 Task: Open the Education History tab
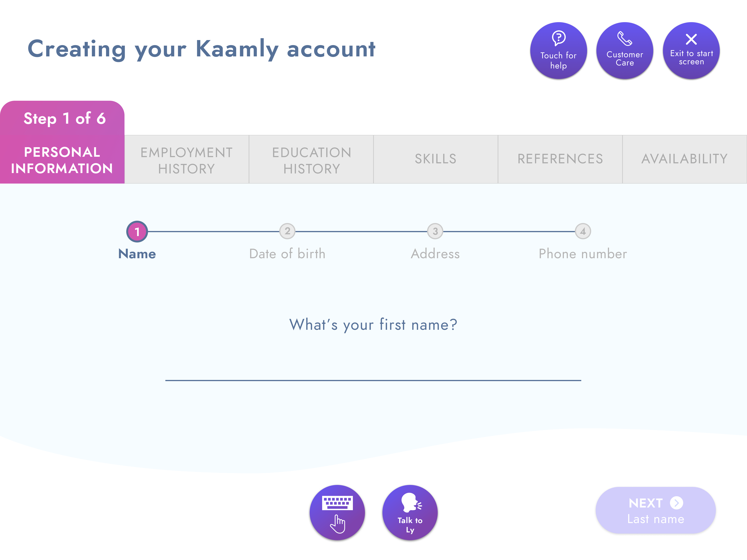311,159
